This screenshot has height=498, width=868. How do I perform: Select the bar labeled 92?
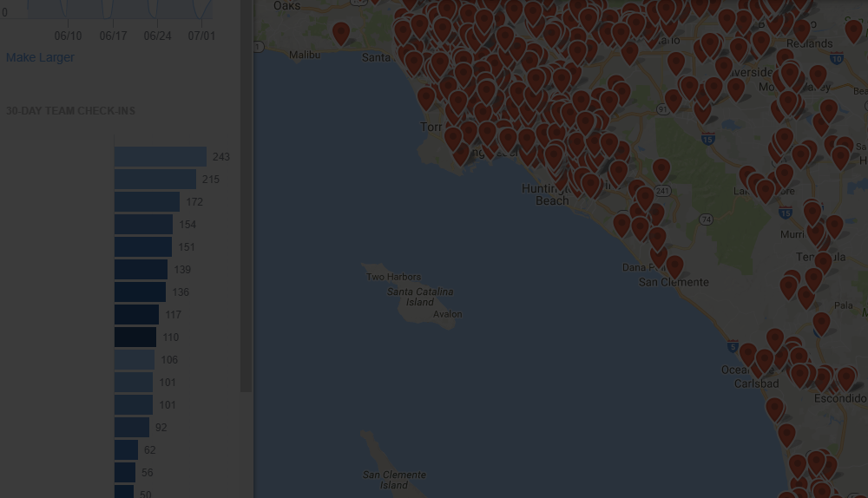pos(132,427)
